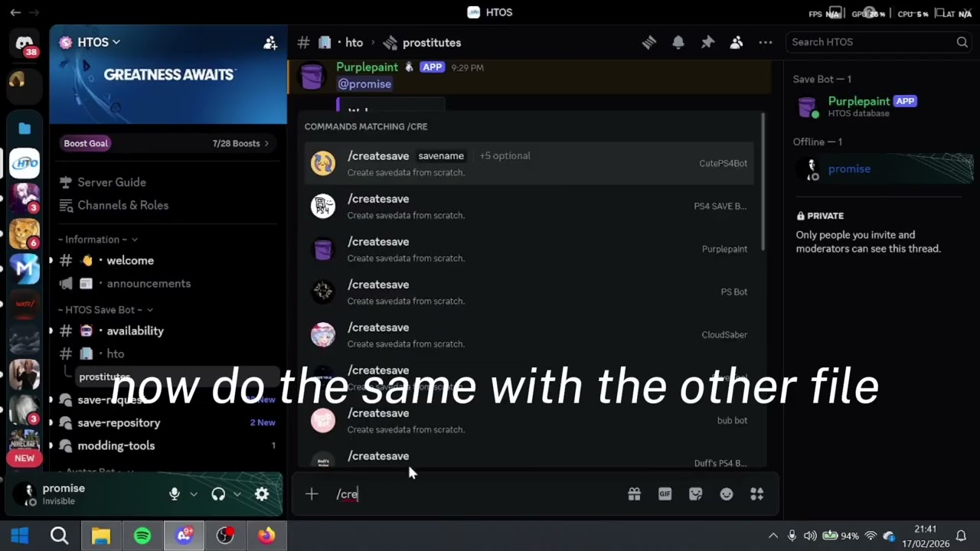This screenshot has height=551, width=980.
Task: Open Firefox from the taskbar
Action: point(266,536)
